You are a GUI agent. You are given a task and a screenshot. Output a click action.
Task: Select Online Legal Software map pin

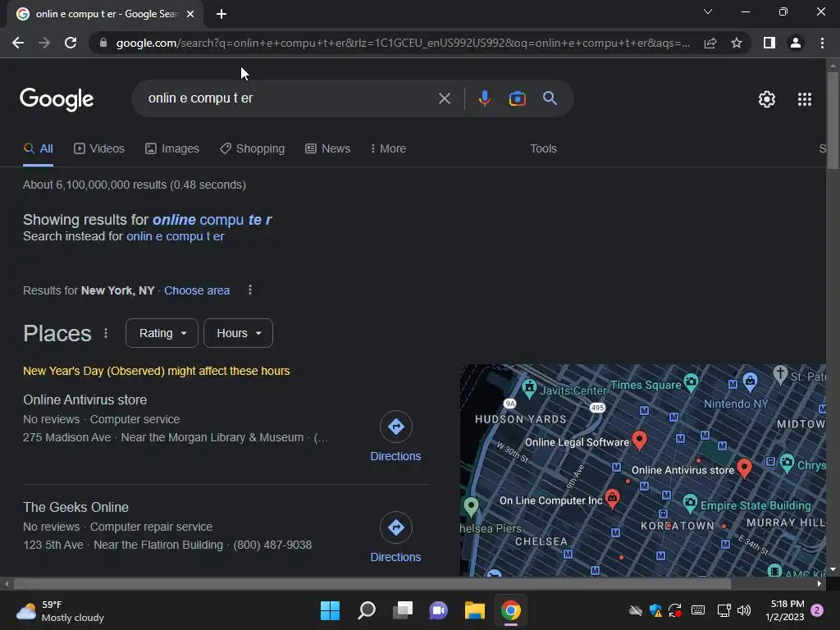click(639, 440)
